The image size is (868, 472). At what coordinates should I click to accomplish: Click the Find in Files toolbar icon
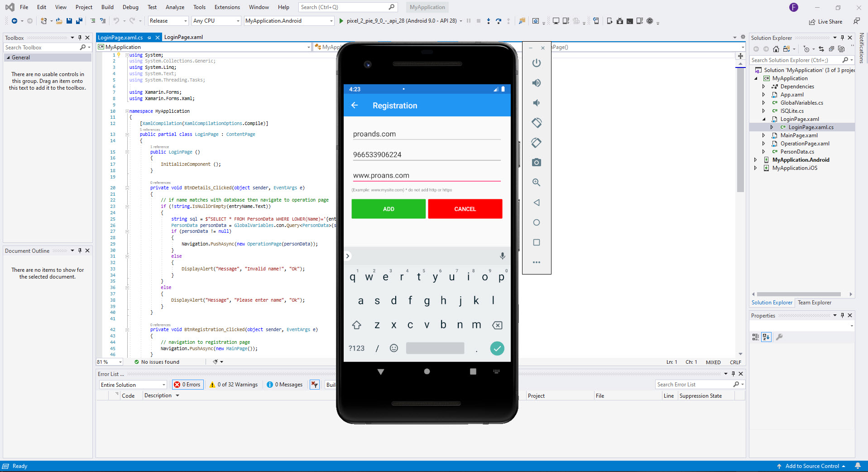point(522,21)
